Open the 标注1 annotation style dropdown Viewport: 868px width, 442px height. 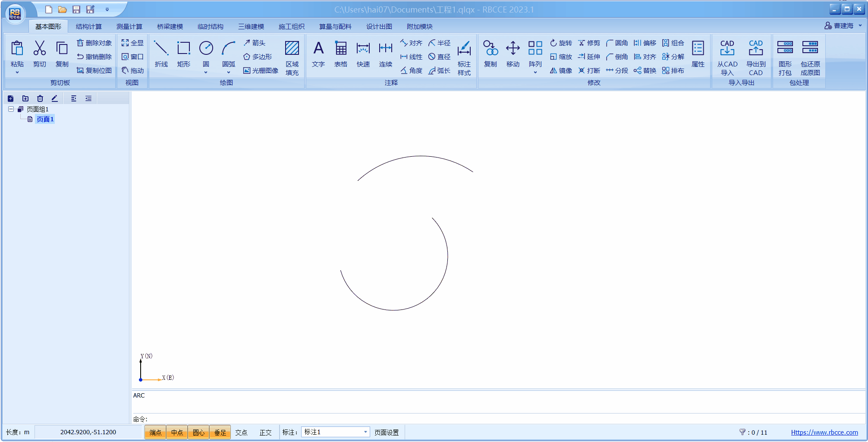365,432
